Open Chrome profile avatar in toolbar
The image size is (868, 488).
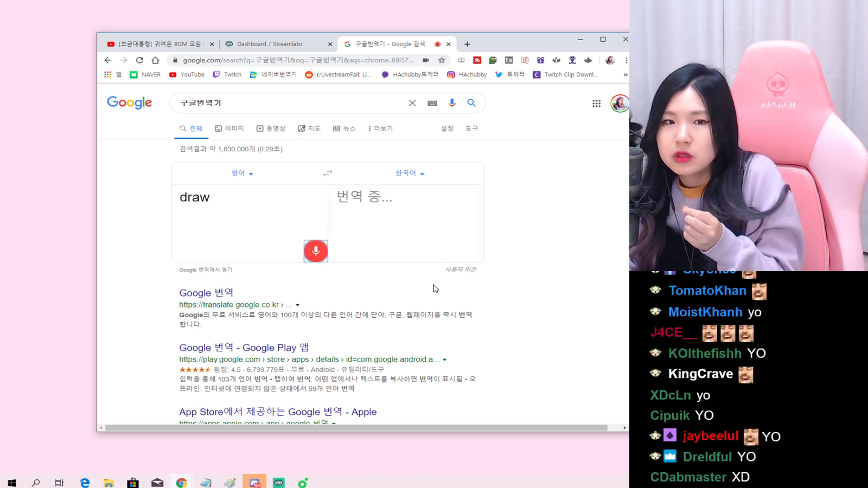tap(610, 60)
